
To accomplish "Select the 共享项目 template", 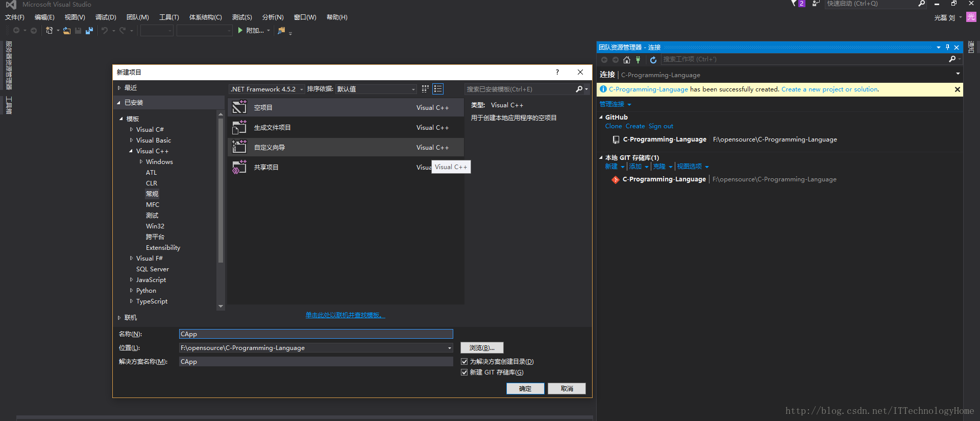I will pos(346,167).
